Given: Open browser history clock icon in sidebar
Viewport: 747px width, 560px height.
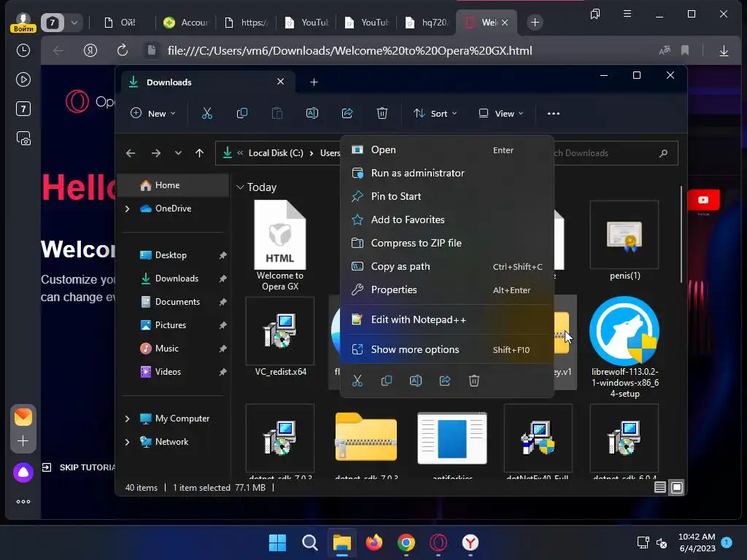Looking at the screenshot, I should tap(23, 50).
